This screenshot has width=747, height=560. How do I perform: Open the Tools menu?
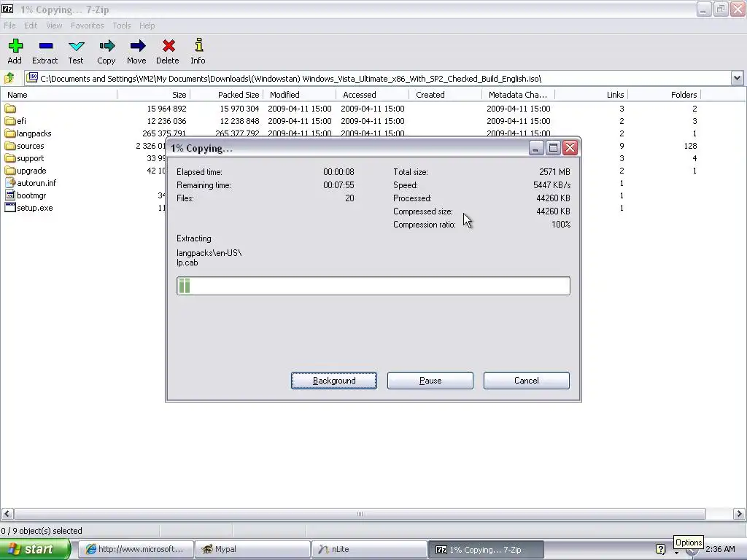(x=122, y=26)
